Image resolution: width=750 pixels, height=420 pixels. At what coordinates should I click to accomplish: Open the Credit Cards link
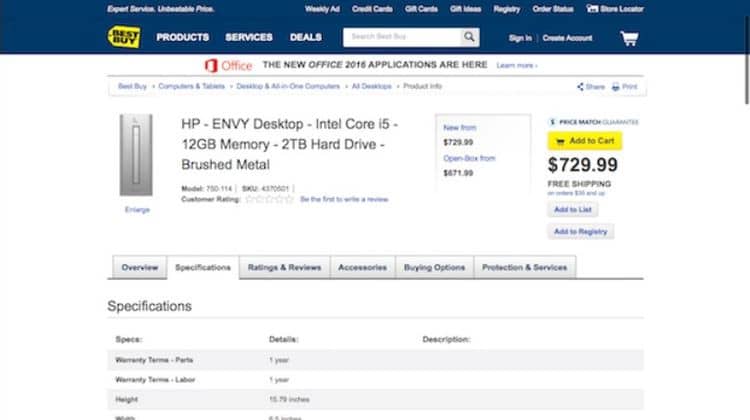click(x=372, y=9)
